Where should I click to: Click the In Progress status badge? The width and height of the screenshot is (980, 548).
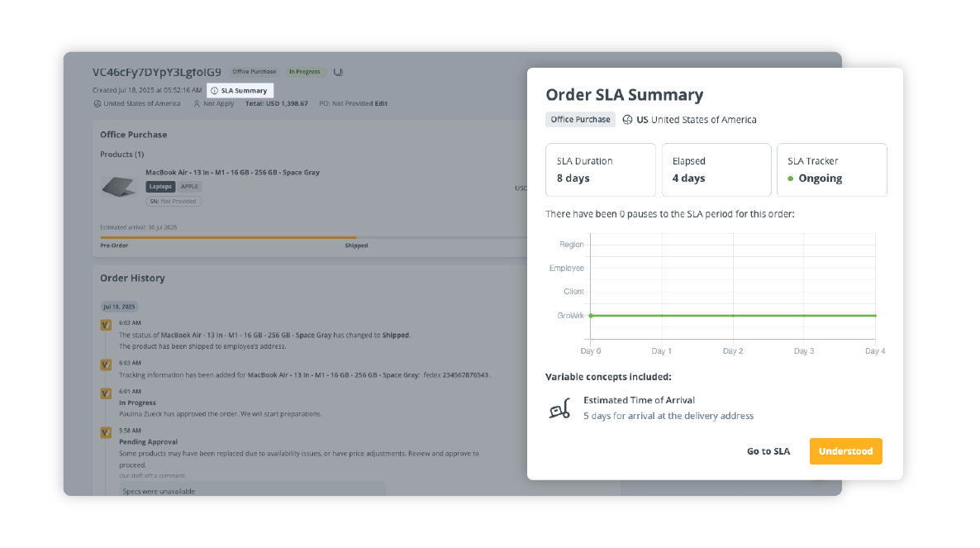305,72
